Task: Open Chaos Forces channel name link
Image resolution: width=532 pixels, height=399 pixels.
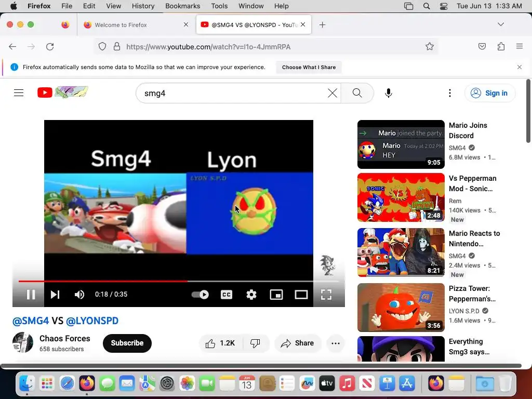Action: 65,338
